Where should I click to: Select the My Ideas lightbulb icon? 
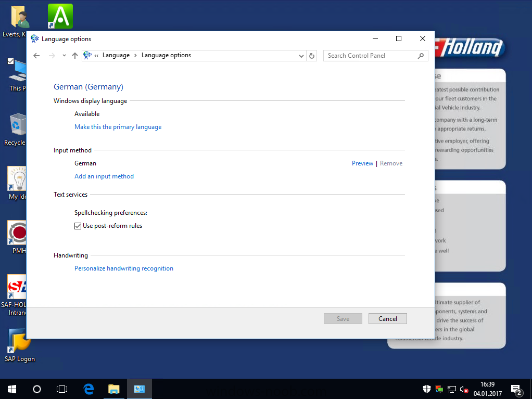pos(17,183)
